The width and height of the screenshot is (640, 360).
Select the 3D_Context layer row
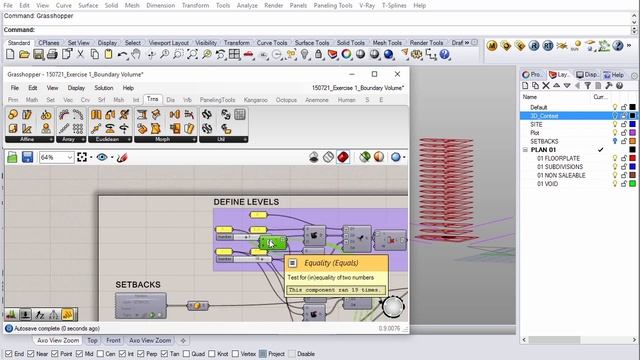[x=578, y=116]
